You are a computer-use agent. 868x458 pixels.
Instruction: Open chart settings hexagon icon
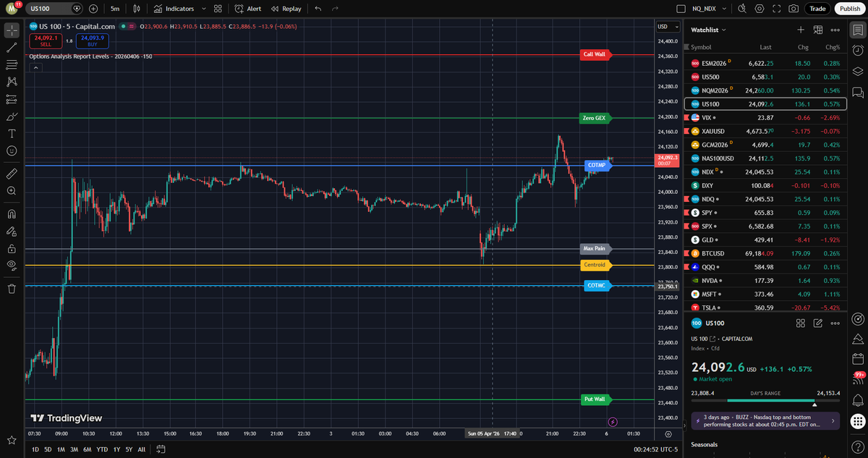[759, 9]
